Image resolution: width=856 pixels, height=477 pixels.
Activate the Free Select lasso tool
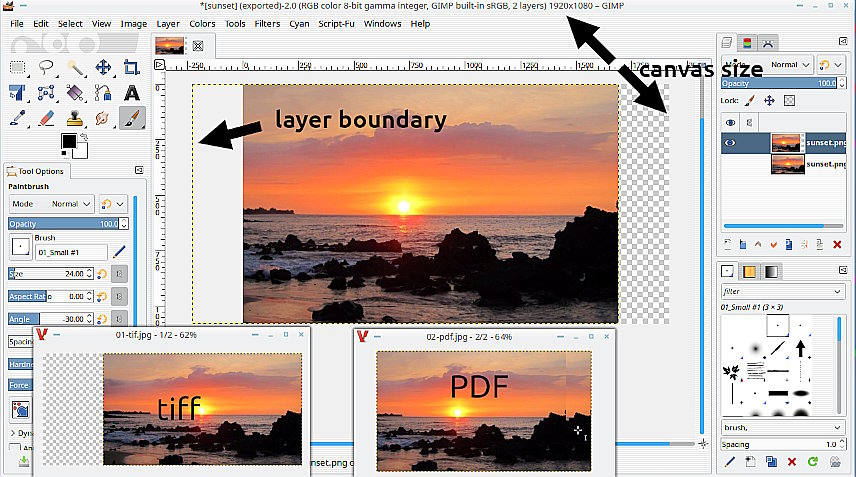(46, 68)
